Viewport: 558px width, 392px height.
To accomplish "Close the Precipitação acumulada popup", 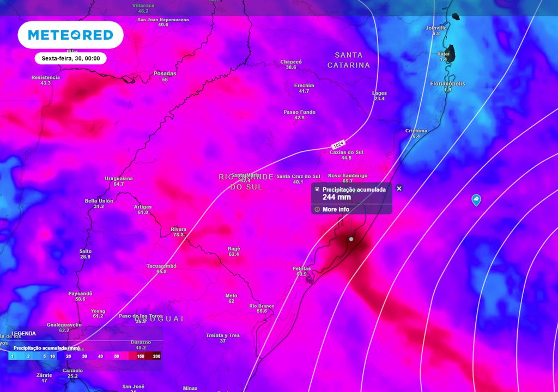I will [x=399, y=188].
